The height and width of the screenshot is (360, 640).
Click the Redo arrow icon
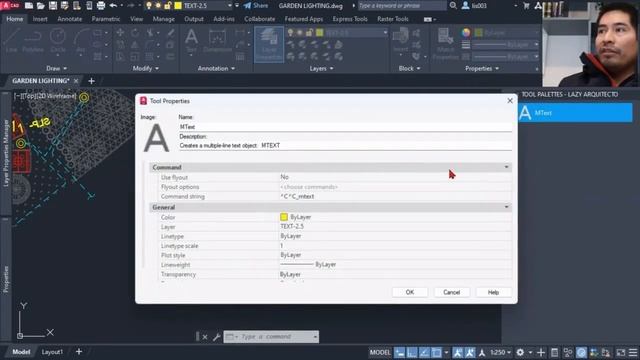[131, 5]
